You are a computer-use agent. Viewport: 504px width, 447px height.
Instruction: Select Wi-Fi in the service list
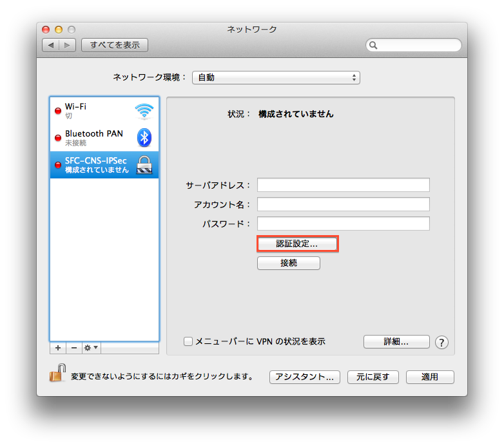[x=97, y=111]
